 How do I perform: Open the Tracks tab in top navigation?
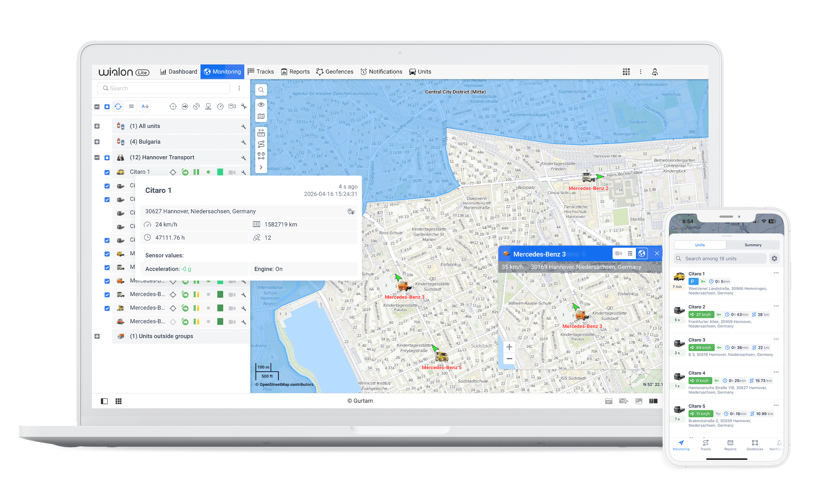[x=261, y=72]
